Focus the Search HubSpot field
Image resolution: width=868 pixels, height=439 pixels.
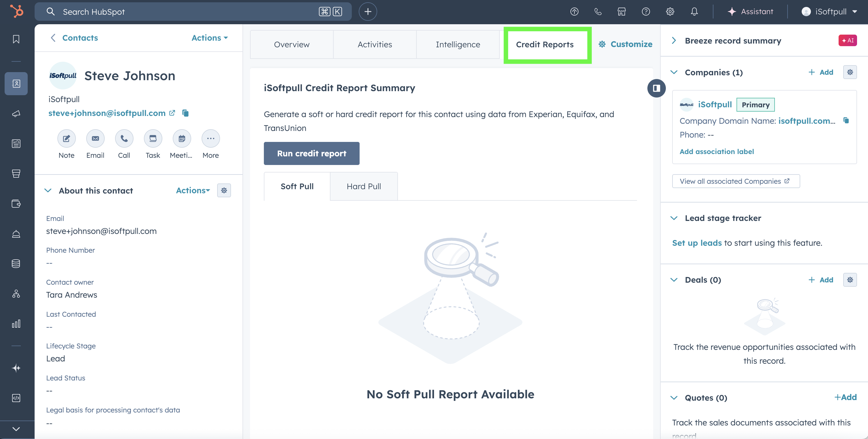click(189, 12)
